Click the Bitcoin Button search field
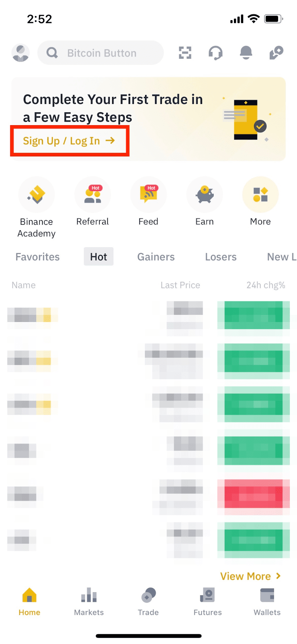 point(101,53)
